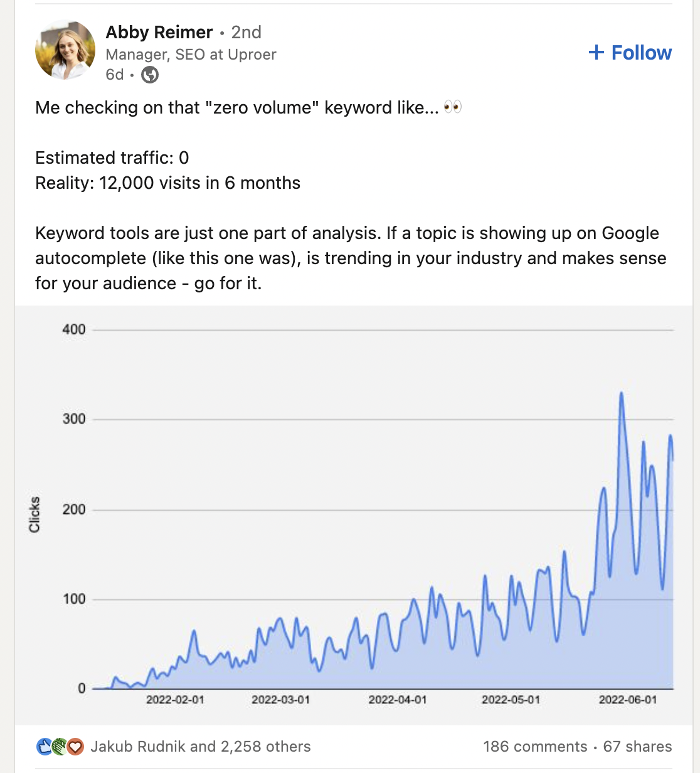Click the blue thumbs-up Like reaction icon

[x=45, y=747]
